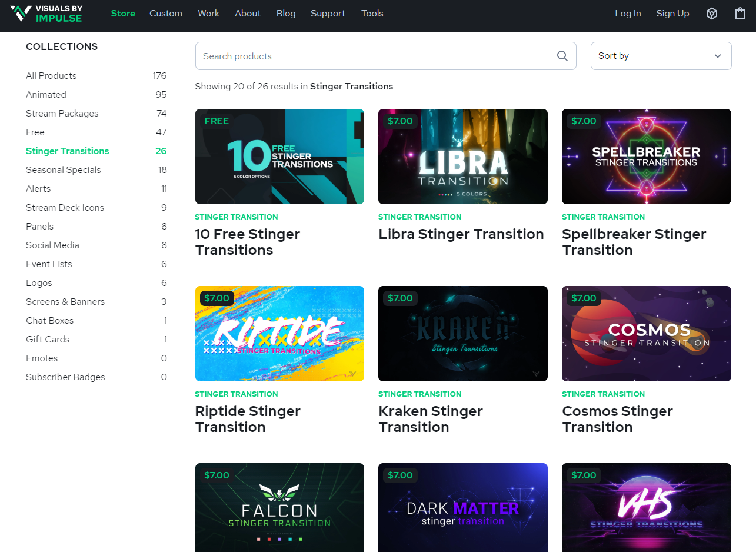Screen dimensions: 756x552
Task: Open the Cosmos Stinger Transition product
Action: pyautogui.click(x=647, y=333)
